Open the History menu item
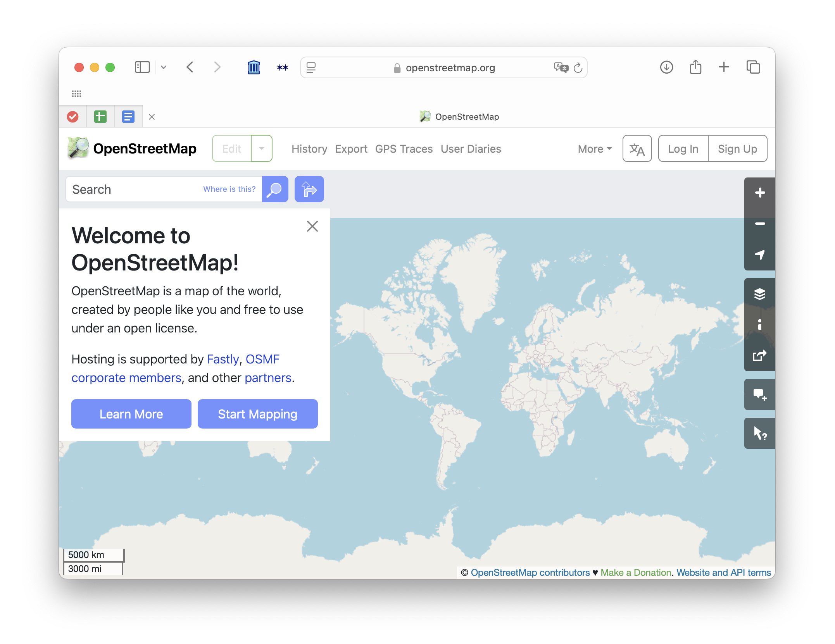Viewport: 835px width, 644px height. [x=309, y=149]
